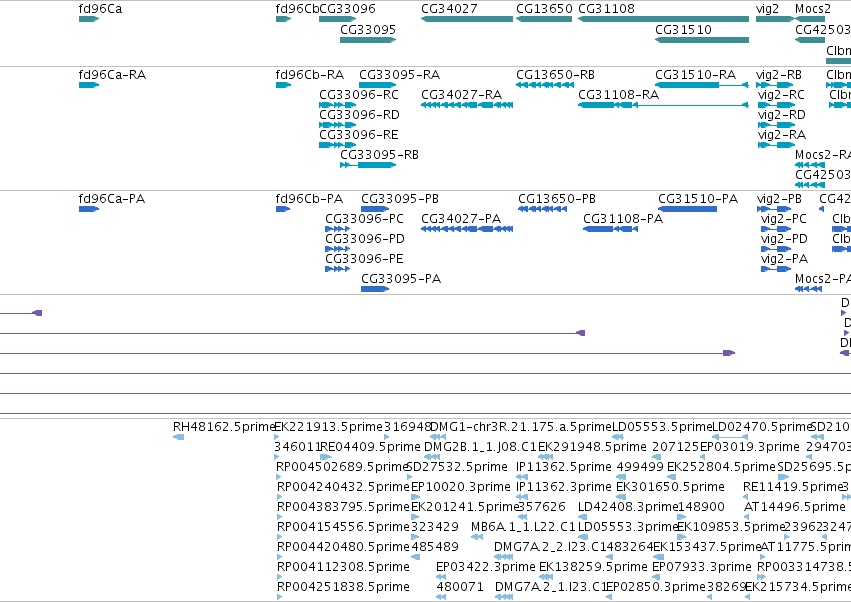This screenshot has height=602, width=851.
Task: Open EST IP11362.5prime
Action: [x=521, y=477]
